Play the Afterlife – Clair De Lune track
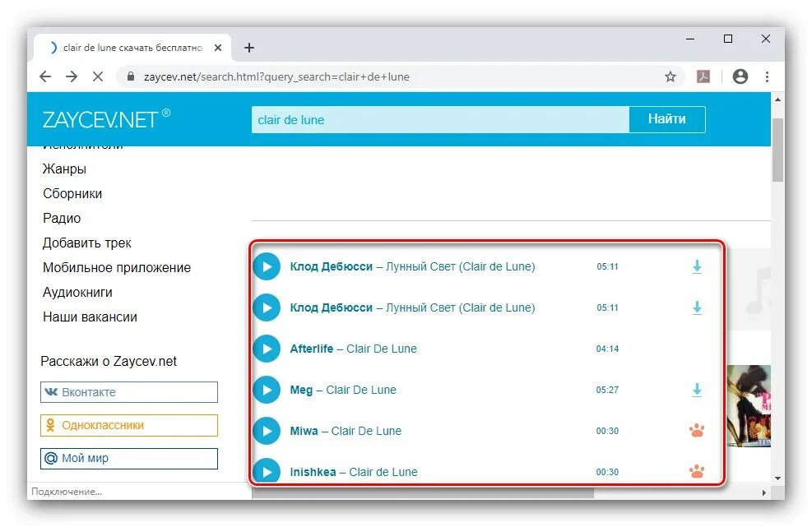The height and width of the screenshot is (527, 812). pos(267,349)
